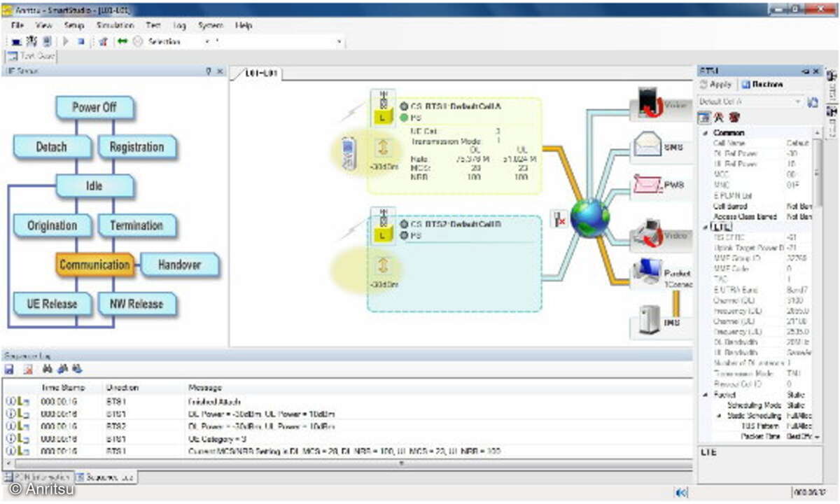Click the BTS2 antenna L icon
Screen dimensions: 840x504
382,225
